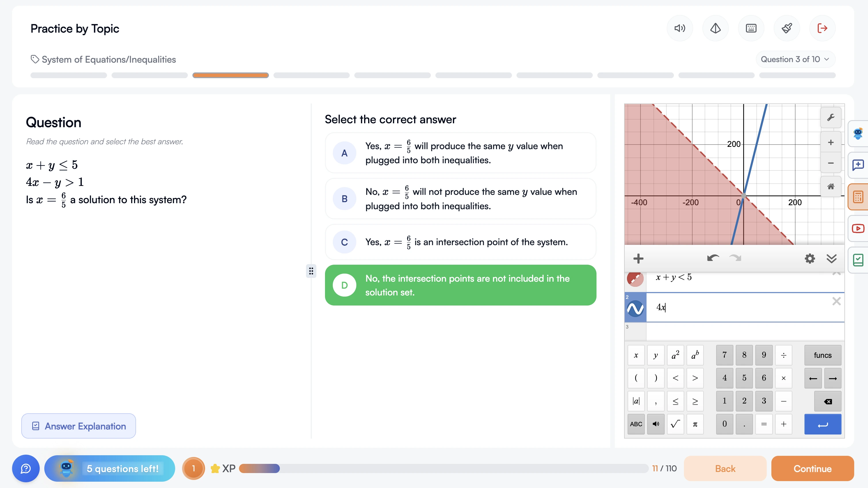
Task: Undo last change in the graphing calculator
Action: coord(713,258)
